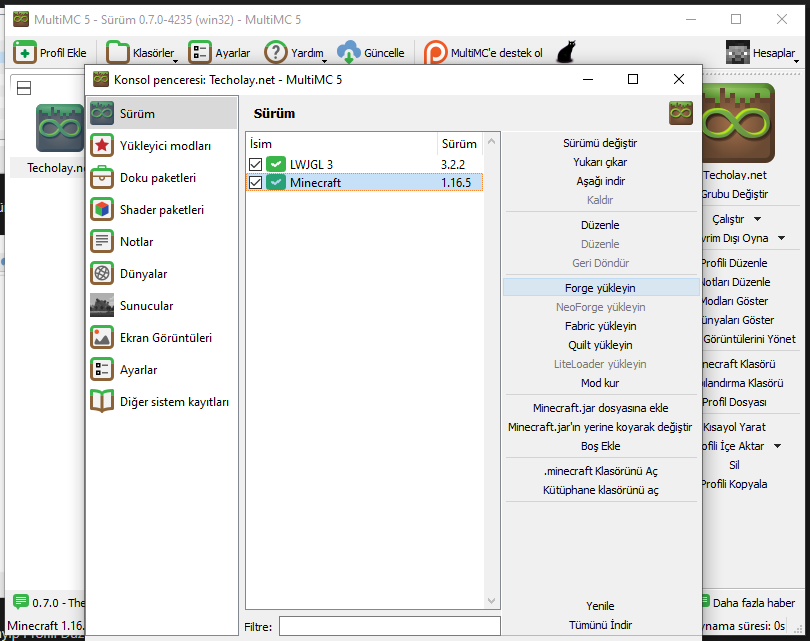Click the black cat icon in toolbar
The height and width of the screenshot is (641, 810).
click(x=566, y=52)
